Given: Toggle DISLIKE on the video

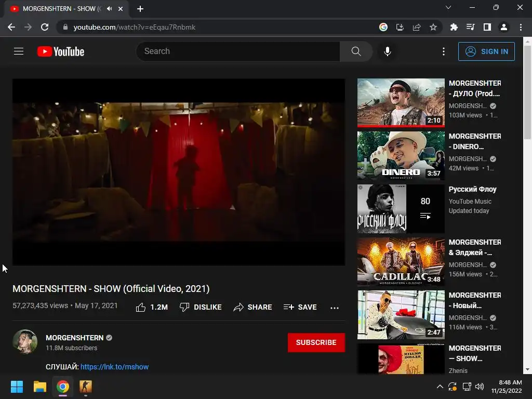Looking at the screenshot, I should tap(201, 307).
